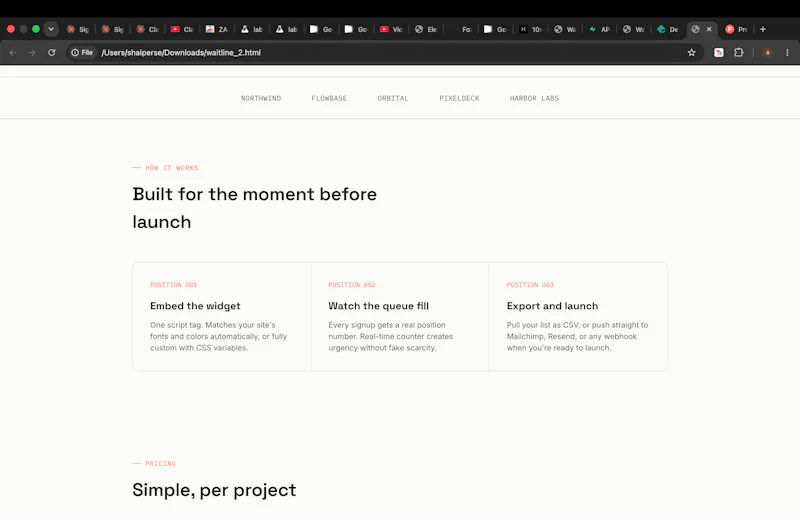Bookmark this page with the star icon
The width and height of the screenshot is (800, 520).
691,53
